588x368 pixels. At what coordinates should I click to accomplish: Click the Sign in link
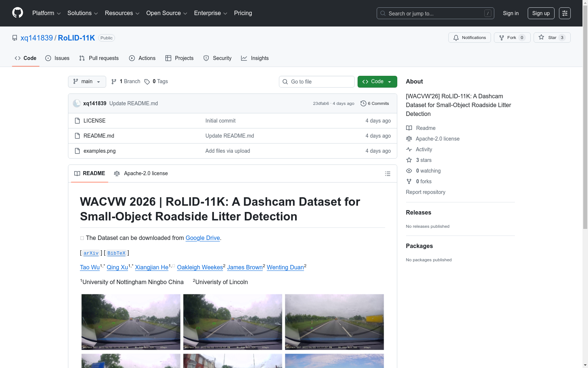511,13
